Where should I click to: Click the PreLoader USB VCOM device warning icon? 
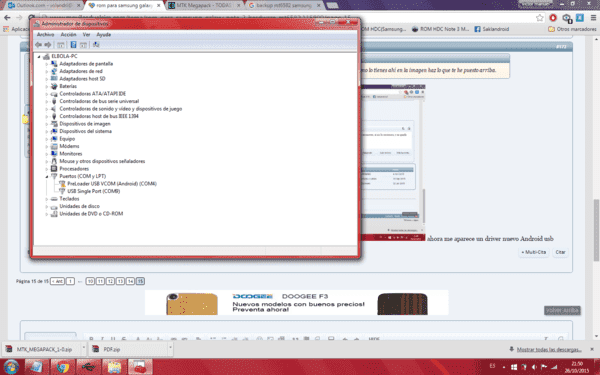(x=62, y=184)
